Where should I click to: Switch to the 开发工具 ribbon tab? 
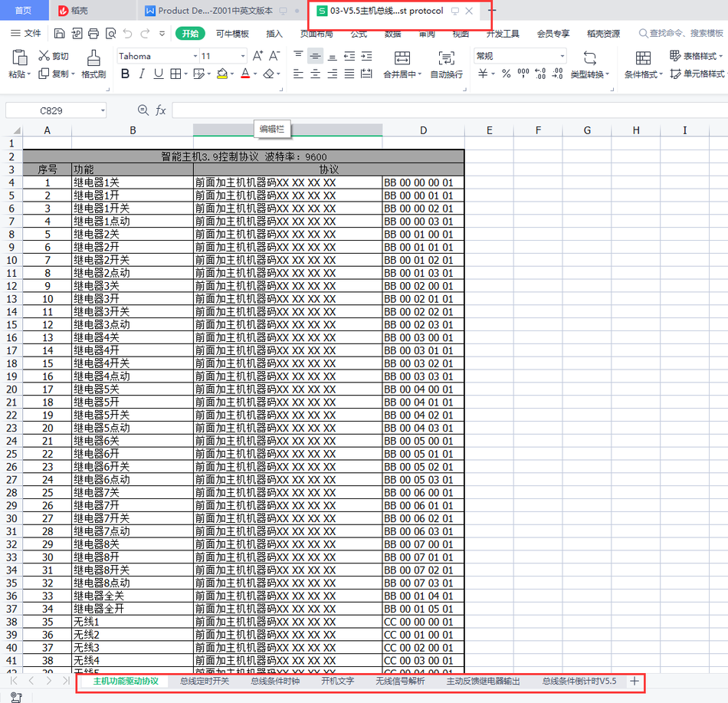tap(503, 34)
